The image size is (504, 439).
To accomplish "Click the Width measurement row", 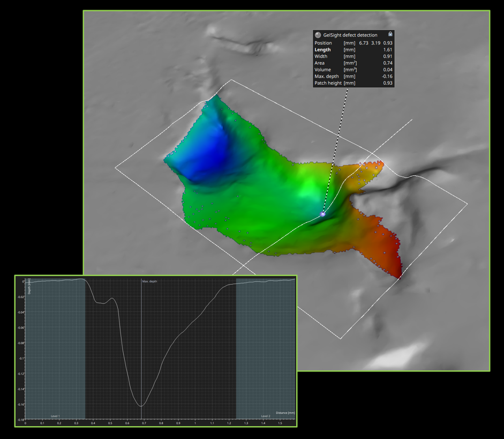I will tap(353, 56).
